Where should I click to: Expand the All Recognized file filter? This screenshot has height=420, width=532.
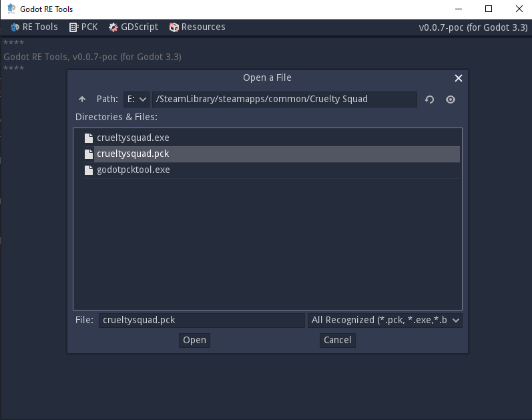coord(385,321)
